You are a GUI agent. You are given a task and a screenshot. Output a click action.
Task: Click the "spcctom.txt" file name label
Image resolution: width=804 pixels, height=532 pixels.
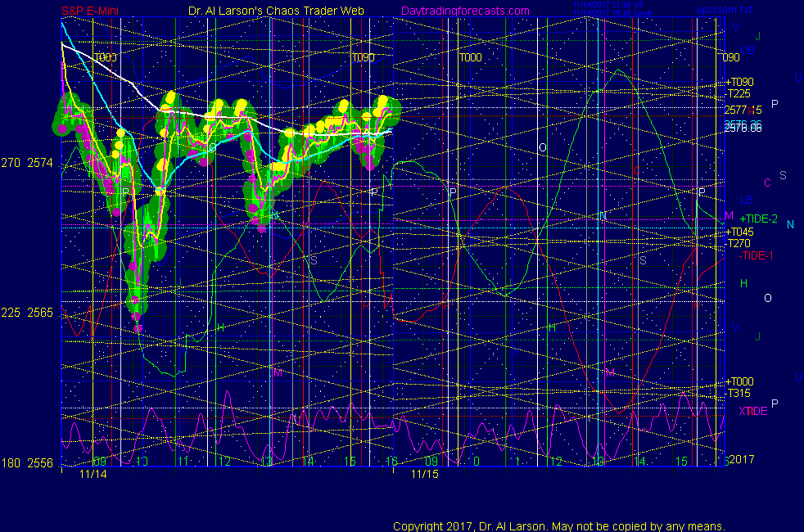pyautogui.click(x=724, y=10)
